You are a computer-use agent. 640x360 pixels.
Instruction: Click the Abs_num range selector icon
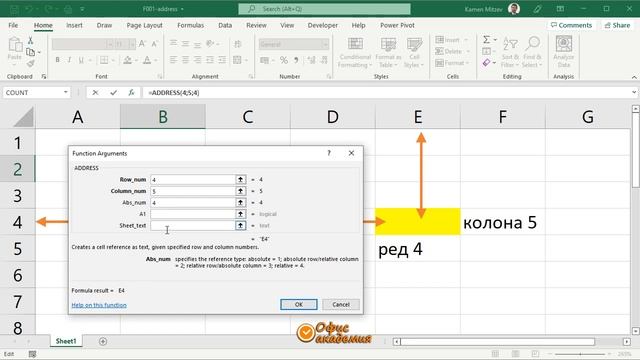pos(240,202)
